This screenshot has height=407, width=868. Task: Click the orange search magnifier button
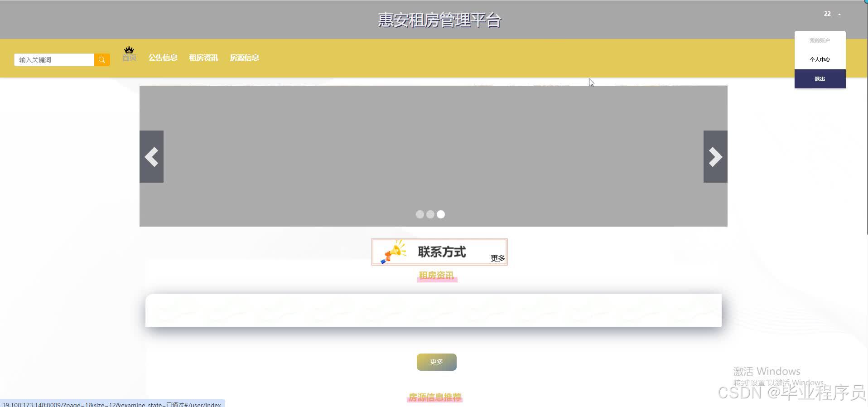pos(102,60)
